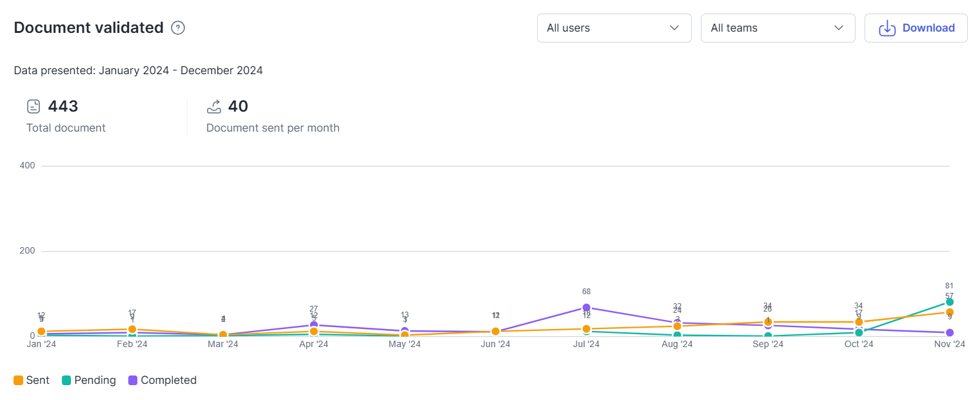Image resolution: width=980 pixels, height=400 pixels.
Task: Click the Document sent per month icon
Action: coord(214,106)
